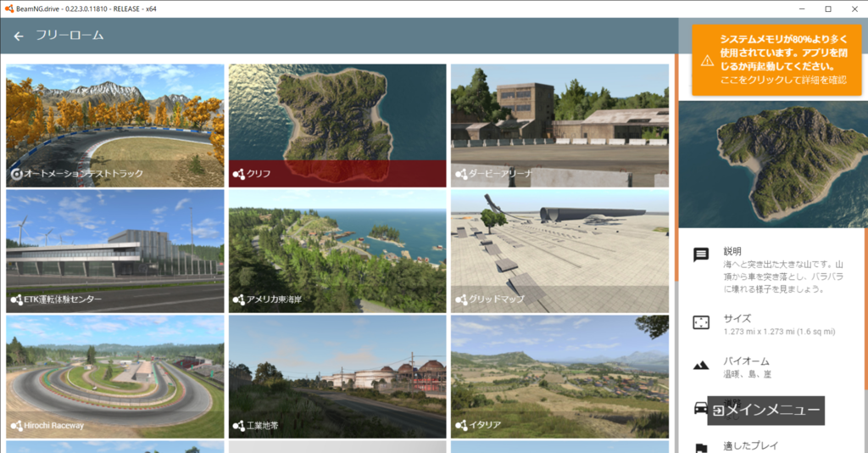Click the map description text 海へと突き出た大きな山です
Screen dimensions: 868x453
pos(783,277)
